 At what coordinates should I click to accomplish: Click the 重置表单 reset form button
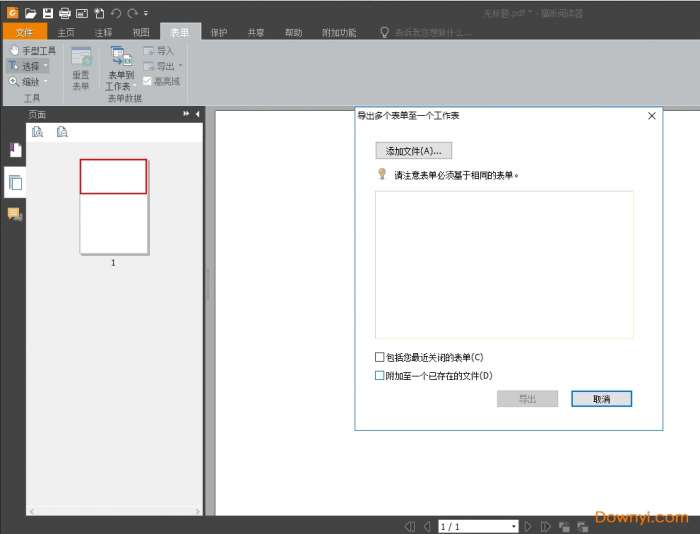click(x=81, y=68)
